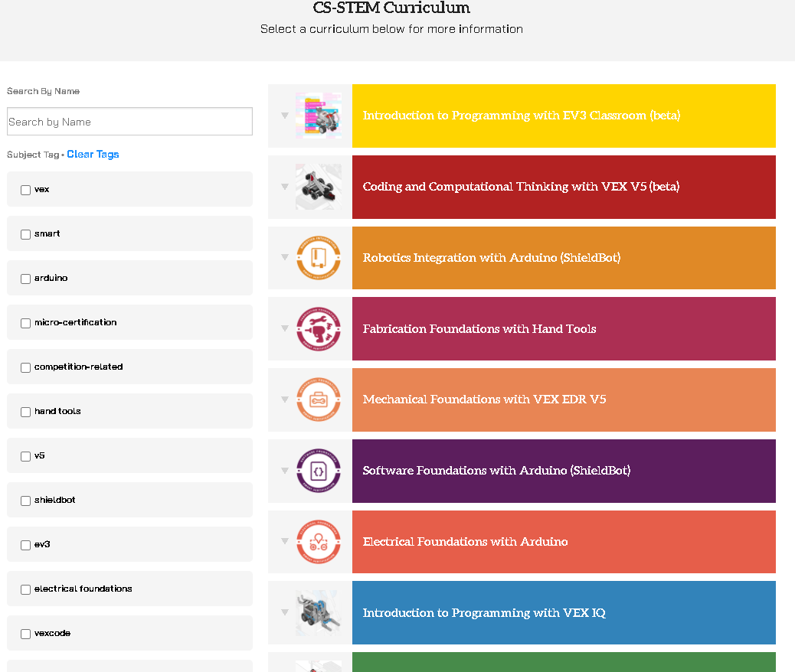Click the EV3 Classroom robot thumbnail
This screenshot has width=795, height=672.
[x=319, y=116]
